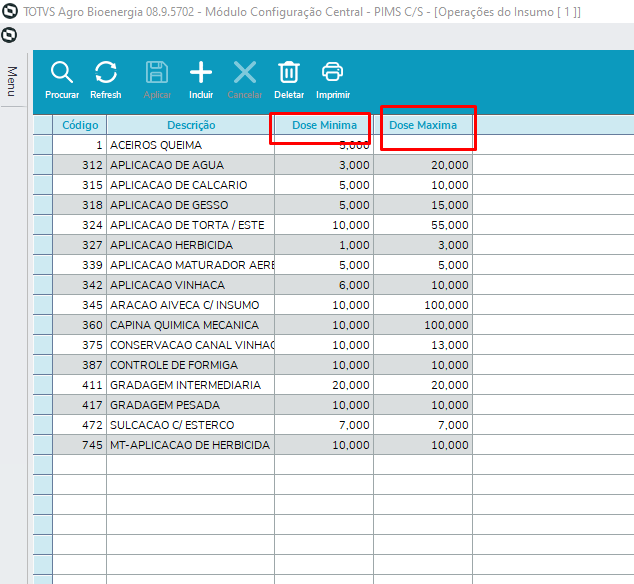Click row selector beside code 327

(x=43, y=245)
